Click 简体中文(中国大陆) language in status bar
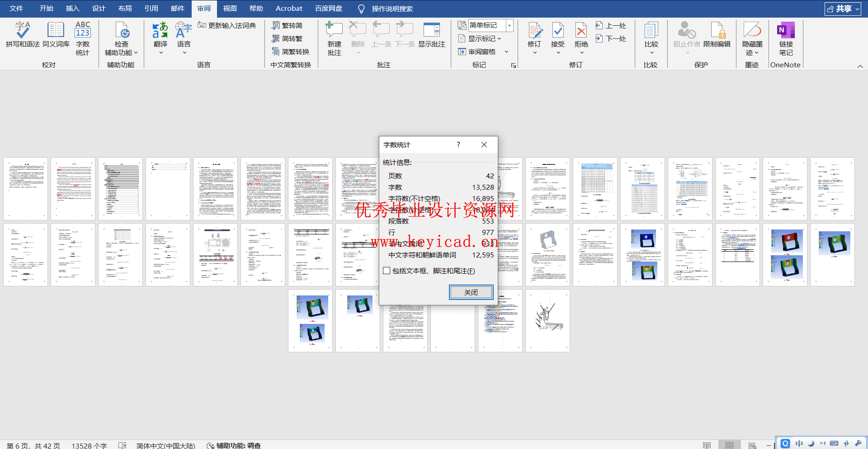This screenshot has height=449, width=868. coord(166,445)
